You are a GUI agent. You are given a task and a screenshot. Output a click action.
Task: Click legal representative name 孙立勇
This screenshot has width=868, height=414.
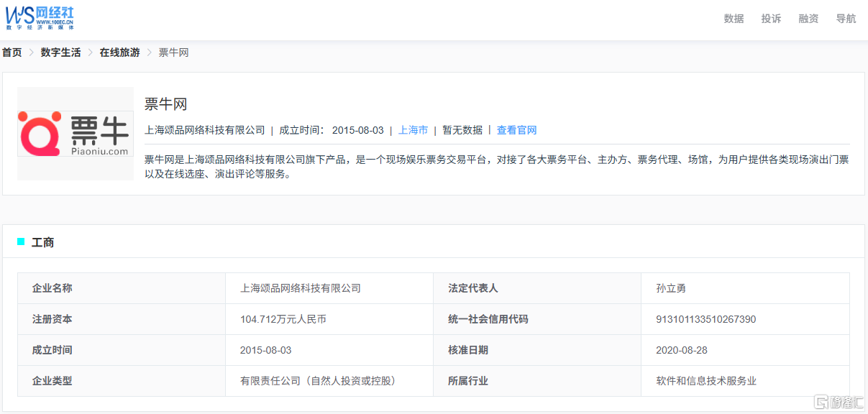click(x=671, y=288)
